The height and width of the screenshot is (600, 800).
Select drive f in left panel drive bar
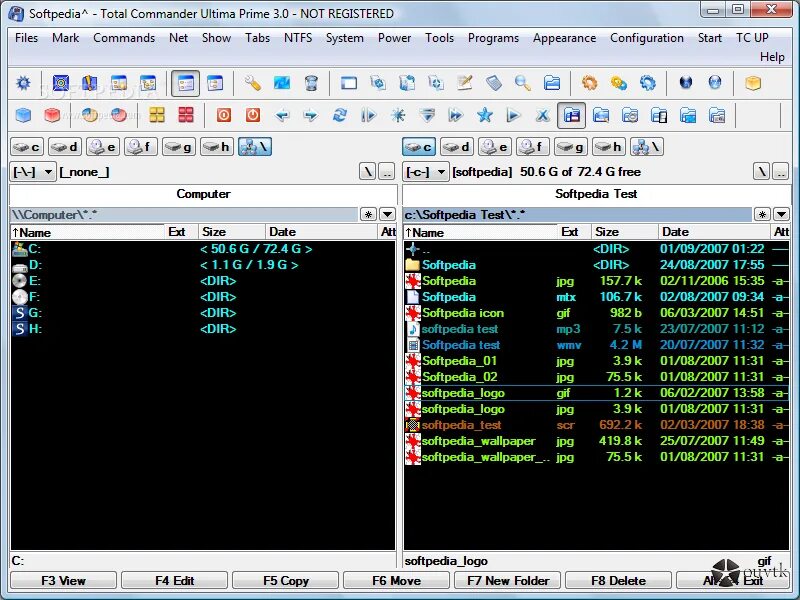pyautogui.click(x=141, y=147)
